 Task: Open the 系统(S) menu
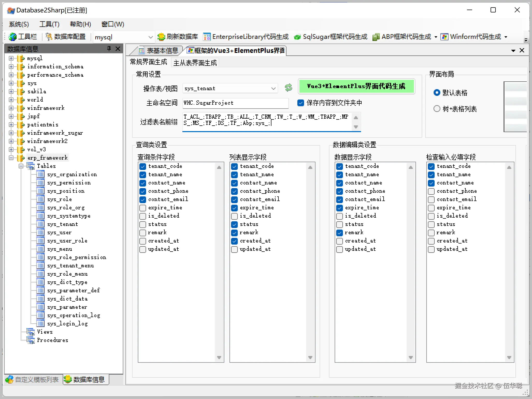click(18, 24)
